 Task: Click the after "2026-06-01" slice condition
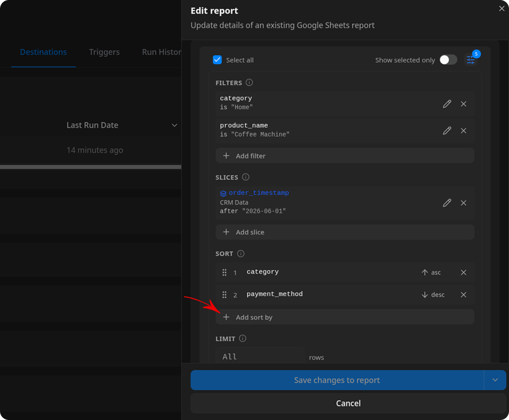click(253, 211)
